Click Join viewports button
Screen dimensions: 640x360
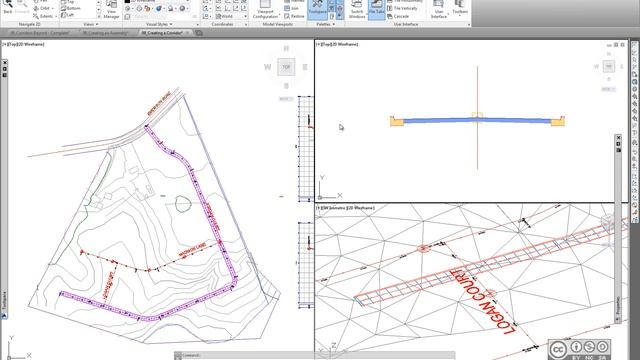pyautogui.click(x=291, y=8)
